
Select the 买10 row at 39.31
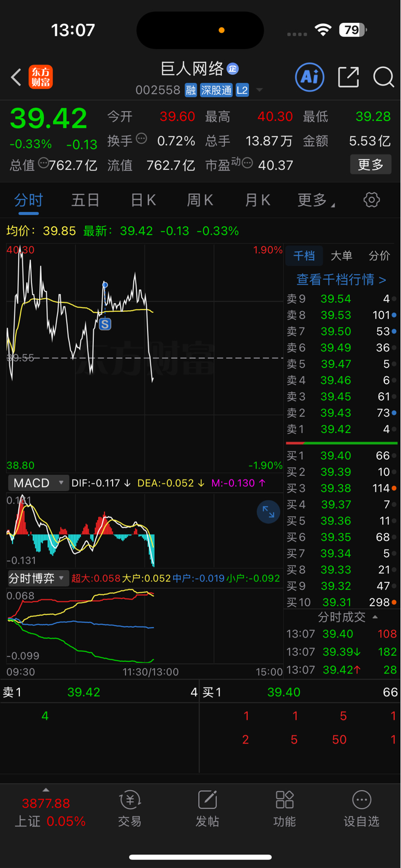pos(342,603)
